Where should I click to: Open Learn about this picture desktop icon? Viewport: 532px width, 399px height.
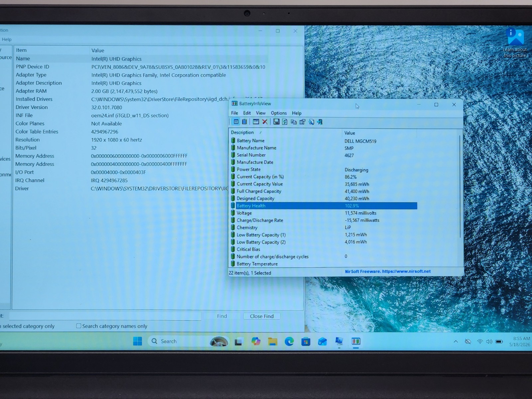pyautogui.click(x=515, y=43)
